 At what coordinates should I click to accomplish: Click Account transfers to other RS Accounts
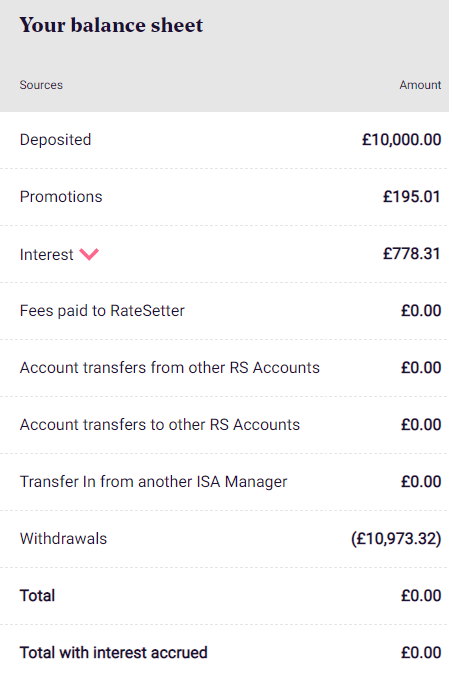160,425
